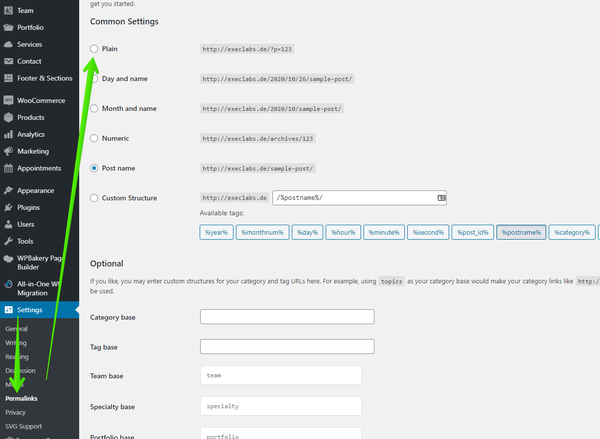Click the WooCommerce icon in sidebar
This screenshot has width=600, height=439.
click(x=8, y=101)
